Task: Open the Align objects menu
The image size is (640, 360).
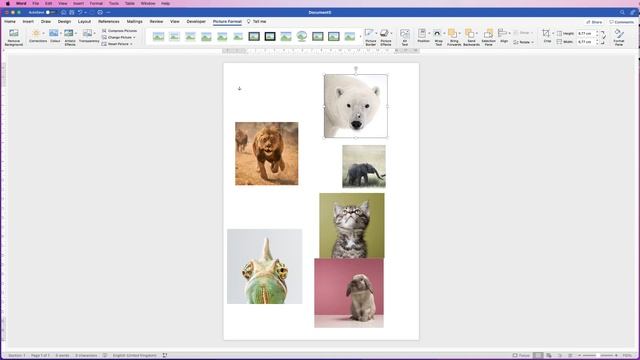Action: click(x=504, y=36)
